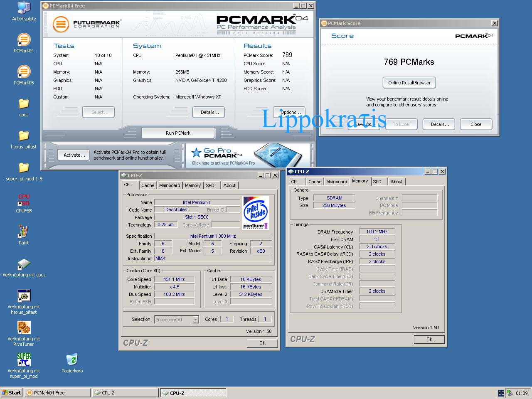The height and width of the screenshot is (399, 532).
Task: Click the Multiplier x 4.5 value
Action: tap(174, 287)
